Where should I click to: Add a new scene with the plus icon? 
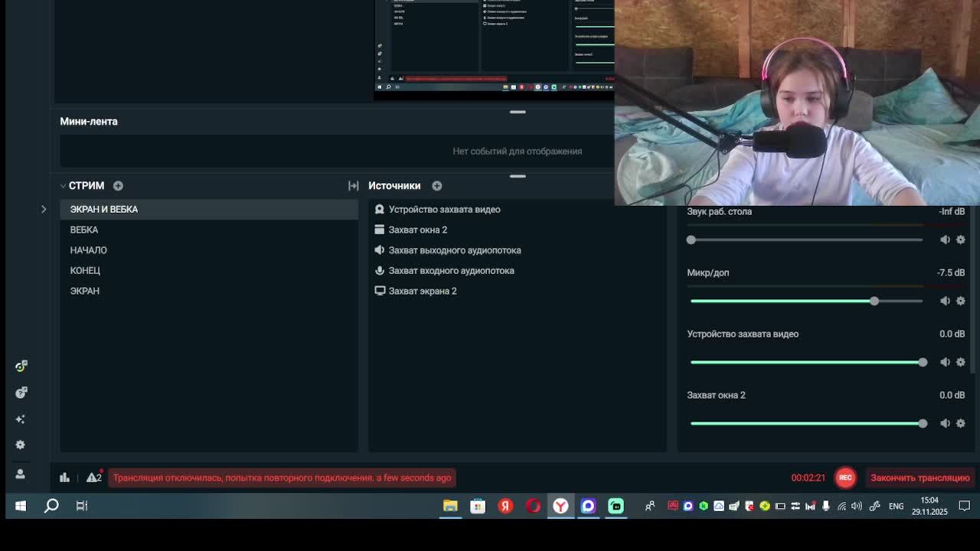pyautogui.click(x=118, y=185)
